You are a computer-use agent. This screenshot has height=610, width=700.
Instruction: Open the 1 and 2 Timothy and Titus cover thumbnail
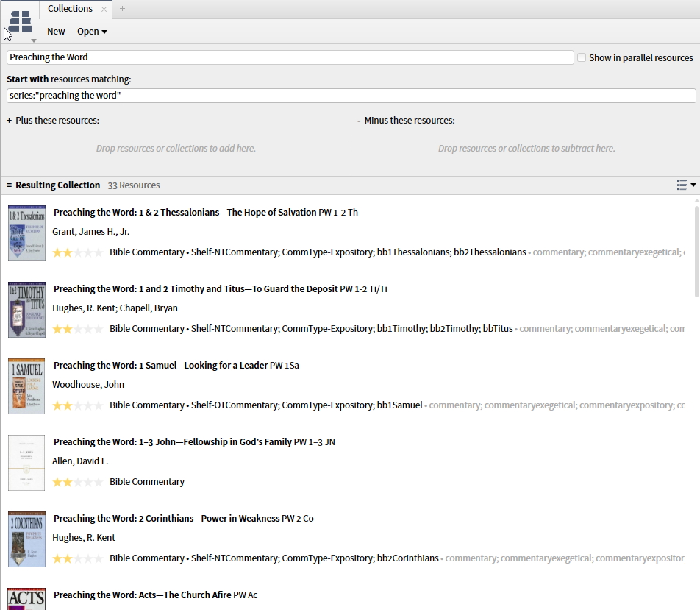pos(26,310)
